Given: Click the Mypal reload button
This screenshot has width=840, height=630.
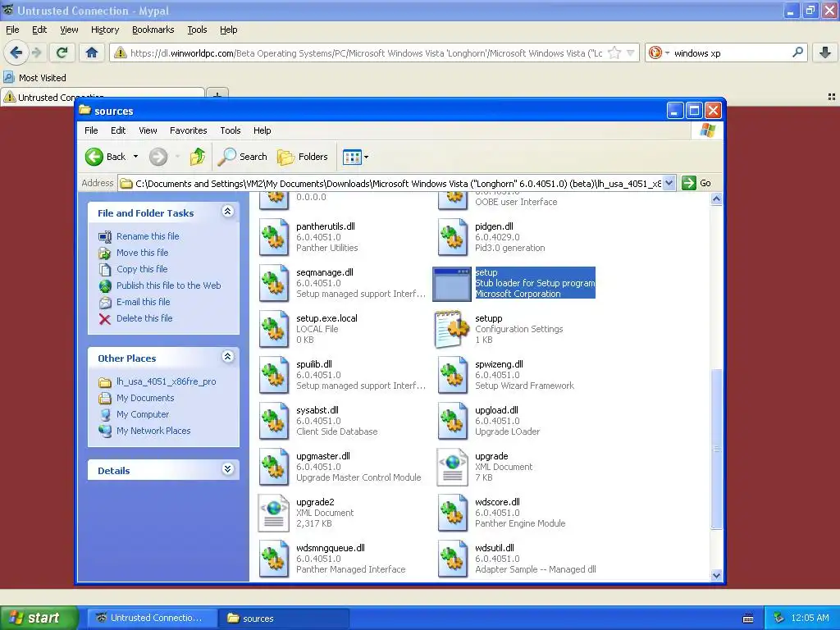Looking at the screenshot, I should coord(62,52).
